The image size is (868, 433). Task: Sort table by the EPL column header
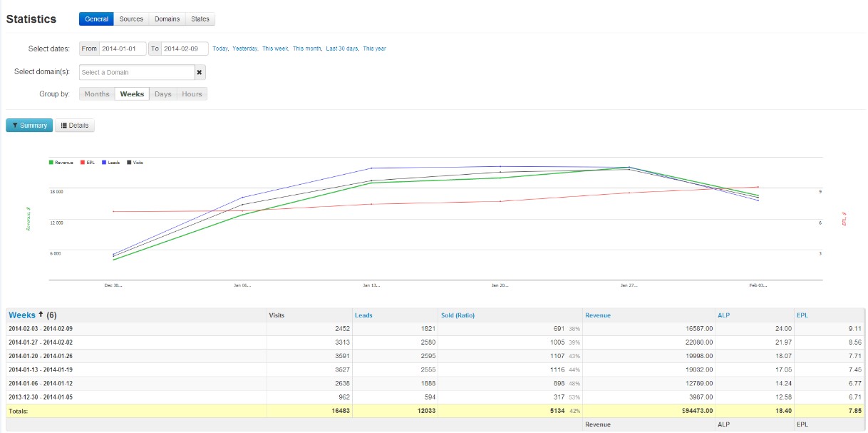[804, 315]
